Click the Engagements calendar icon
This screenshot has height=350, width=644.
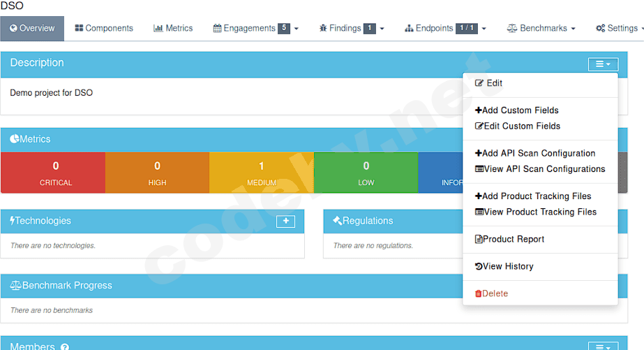coord(217,28)
